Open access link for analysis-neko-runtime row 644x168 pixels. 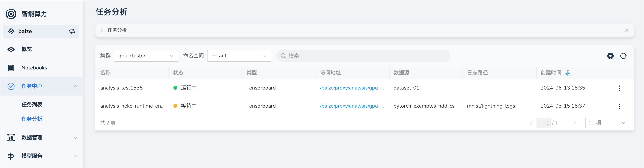pyautogui.click(x=352, y=106)
